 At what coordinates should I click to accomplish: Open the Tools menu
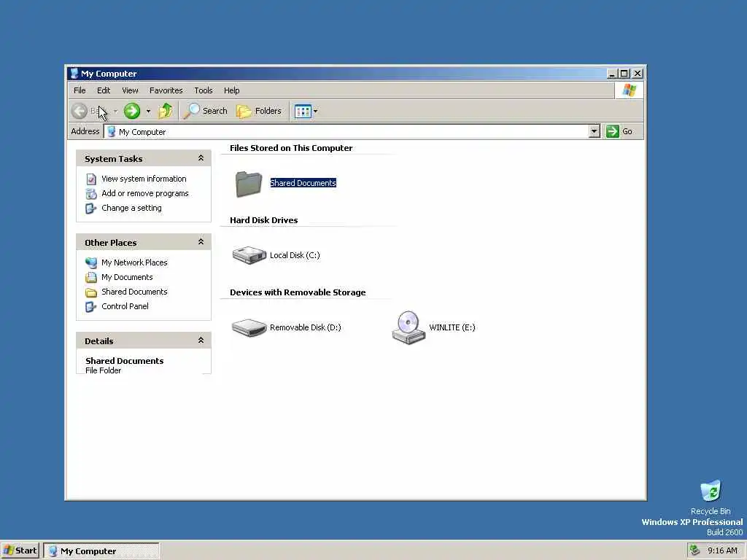pyautogui.click(x=204, y=90)
